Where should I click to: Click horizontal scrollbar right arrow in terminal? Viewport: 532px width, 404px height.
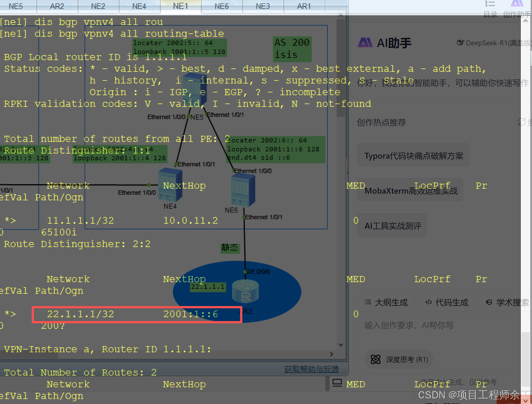coord(331,354)
